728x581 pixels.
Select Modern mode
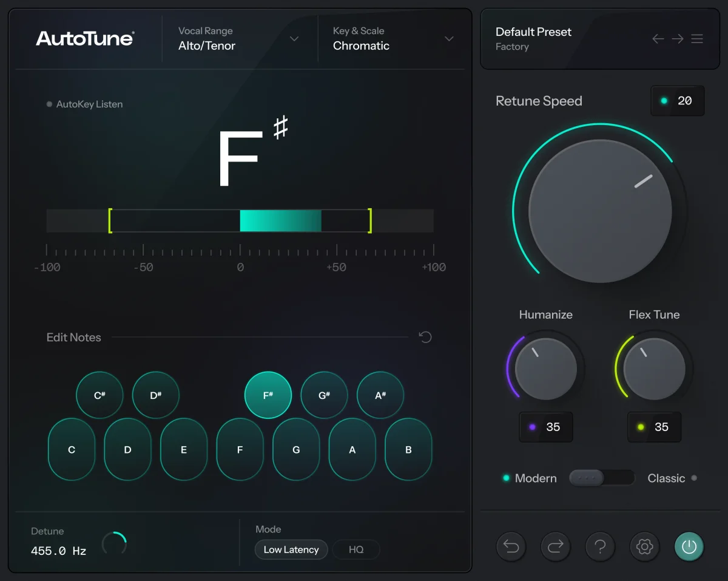530,478
